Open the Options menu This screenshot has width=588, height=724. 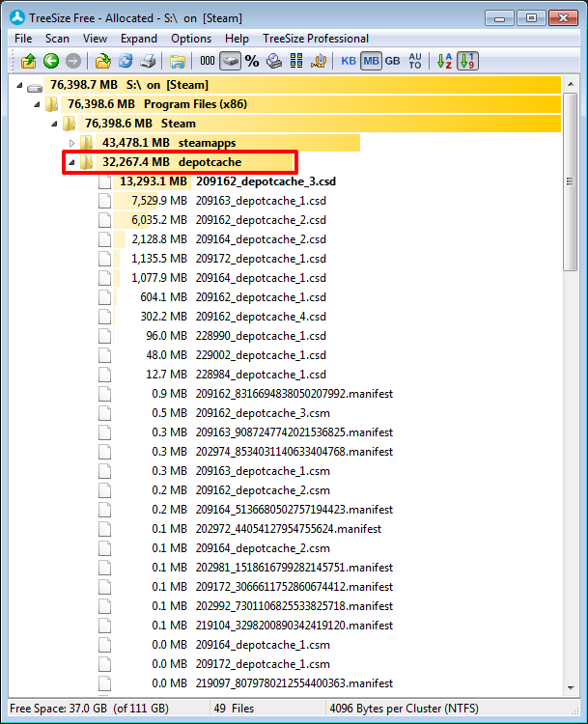[x=191, y=39]
